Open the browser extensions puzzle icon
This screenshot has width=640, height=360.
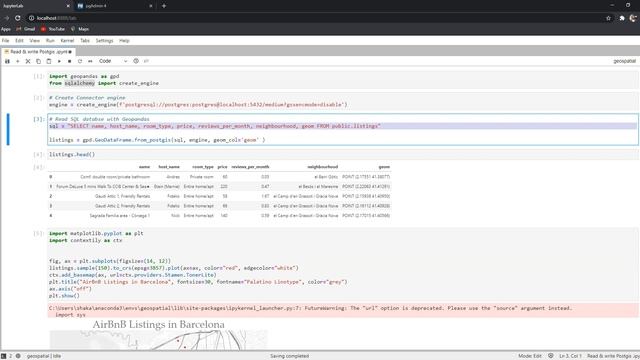(x=622, y=18)
